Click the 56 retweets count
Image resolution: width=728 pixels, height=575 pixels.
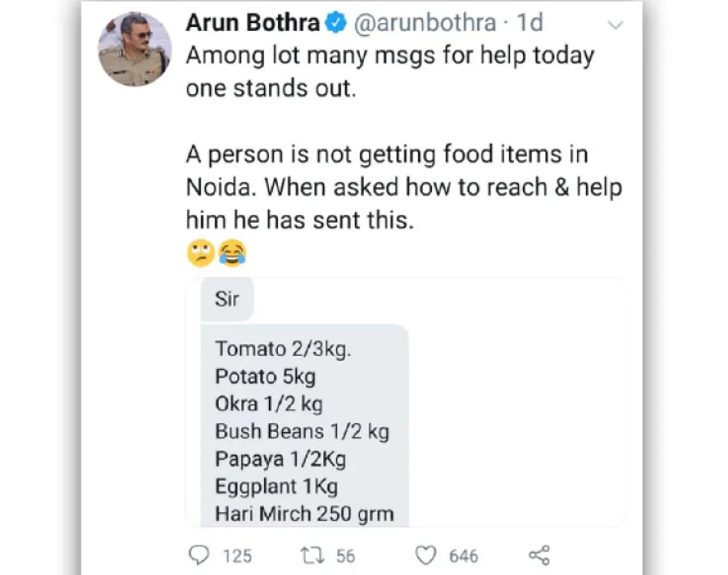pos(346,556)
